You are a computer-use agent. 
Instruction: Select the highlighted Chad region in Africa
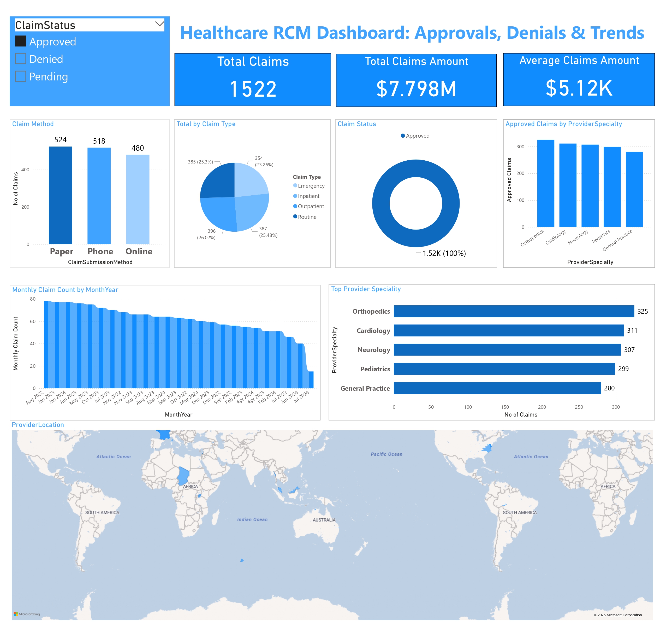click(183, 476)
